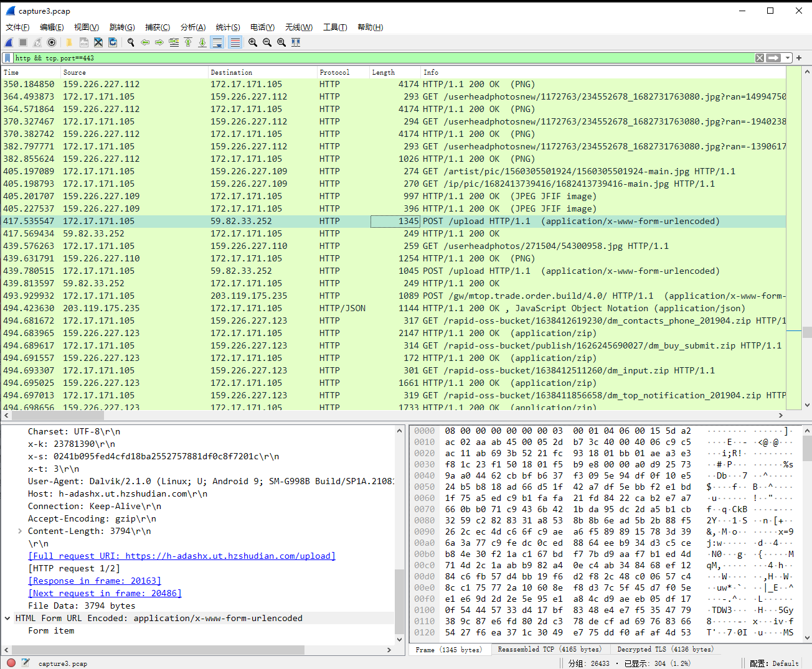This screenshot has width=812, height=669.
Task: Edit capture file comment in status bar
Action: [26, 663]
